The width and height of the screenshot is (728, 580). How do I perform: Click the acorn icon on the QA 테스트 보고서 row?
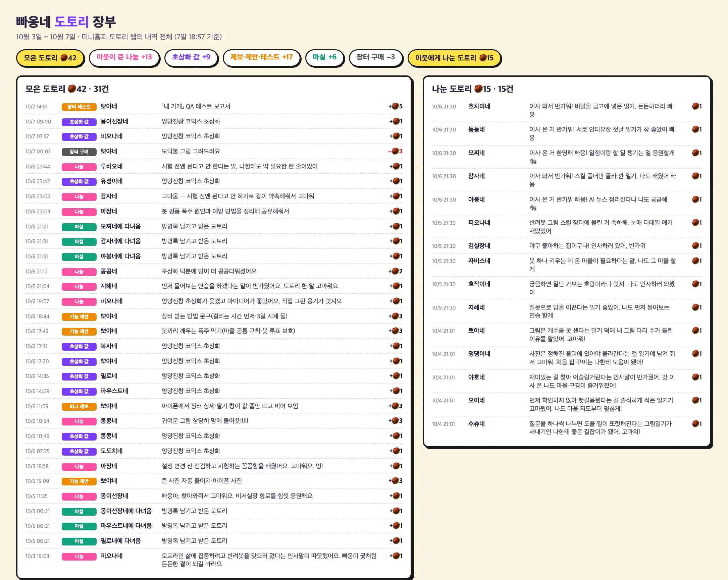[396, 106]
